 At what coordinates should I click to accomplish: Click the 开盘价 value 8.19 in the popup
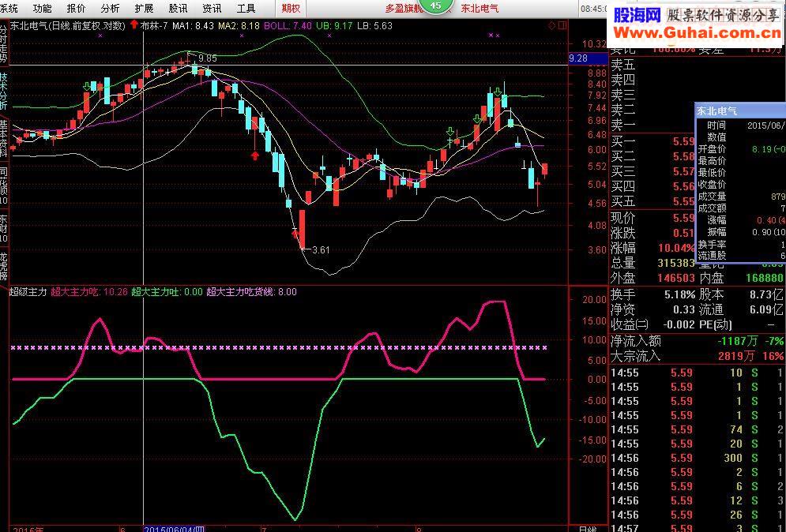[x=767, y=148]
